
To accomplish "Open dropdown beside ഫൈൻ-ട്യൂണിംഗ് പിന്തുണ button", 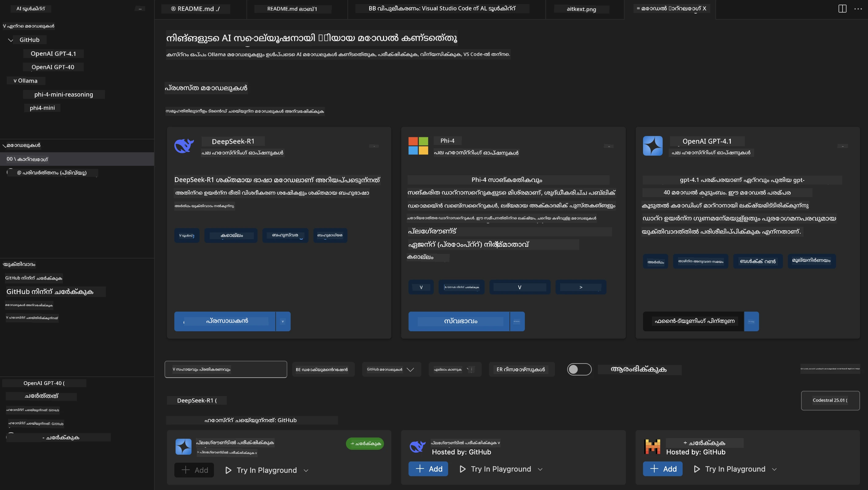I will tap(751, 321).
